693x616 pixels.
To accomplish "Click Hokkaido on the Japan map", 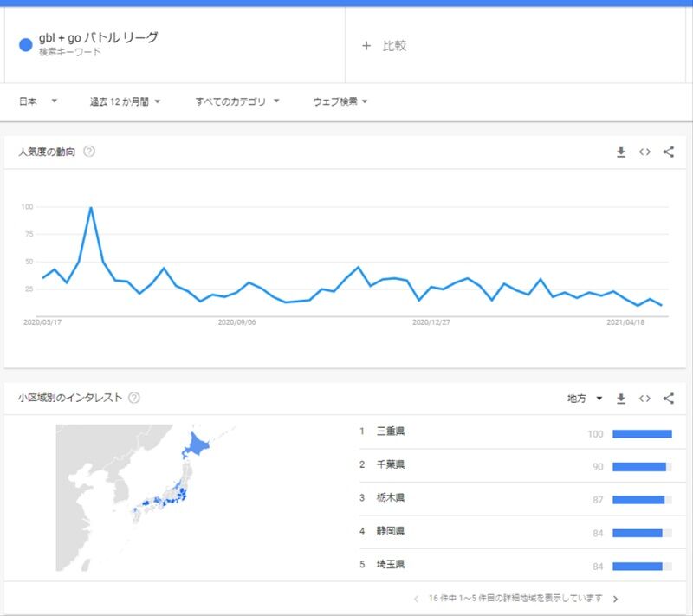I will pos(196,445).
